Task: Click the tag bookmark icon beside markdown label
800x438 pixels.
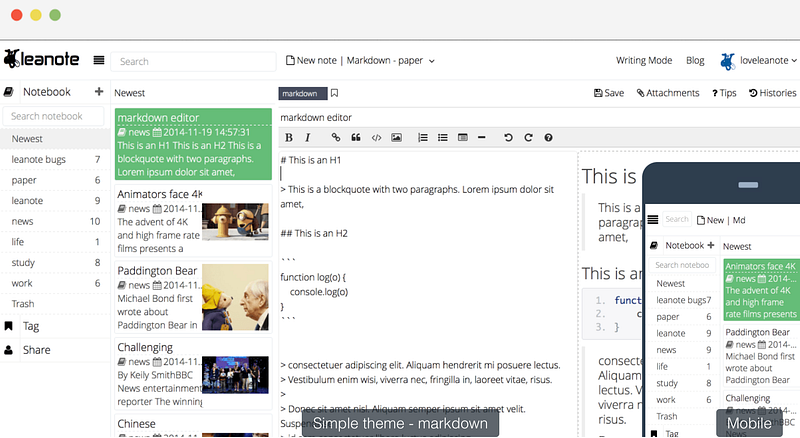Action: tap(334, 93)
